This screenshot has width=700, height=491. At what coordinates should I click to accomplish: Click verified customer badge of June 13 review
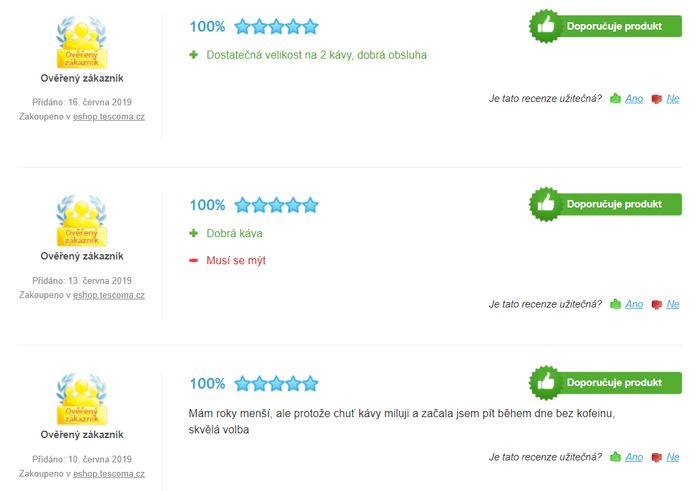[x=82, y=220]
